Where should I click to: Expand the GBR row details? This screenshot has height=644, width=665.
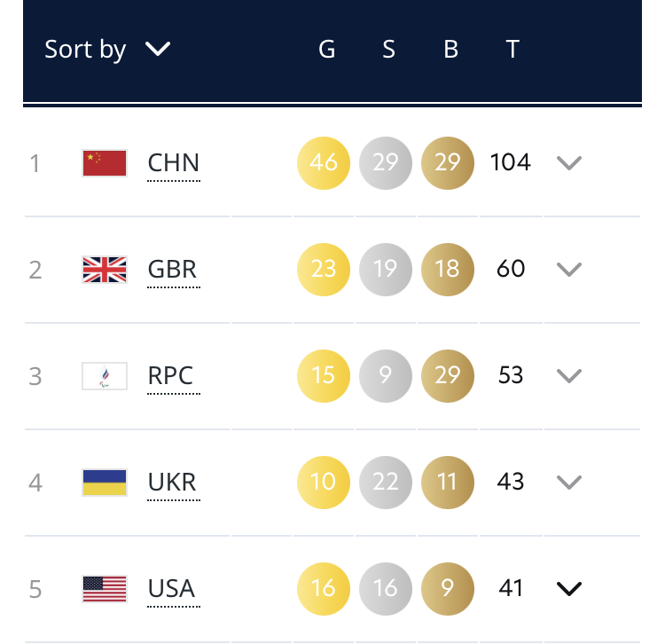pos(568,270)
